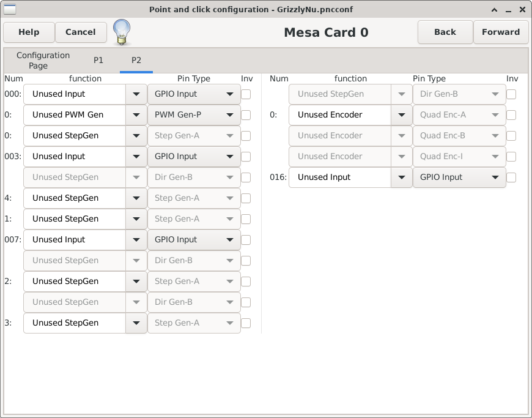The height and width of the screenshot is (418, 532).
Task: Toggle Inv checkbox on Quad Enc-I row
Action: pyautogui.click(x=511, y=157)
